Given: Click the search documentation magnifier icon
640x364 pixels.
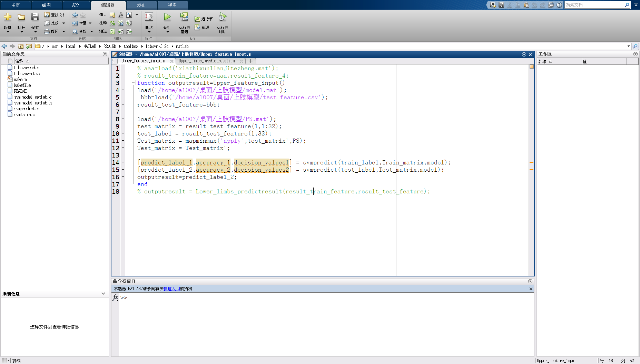Looking at the screenshot, I should [x=627, y=5].
